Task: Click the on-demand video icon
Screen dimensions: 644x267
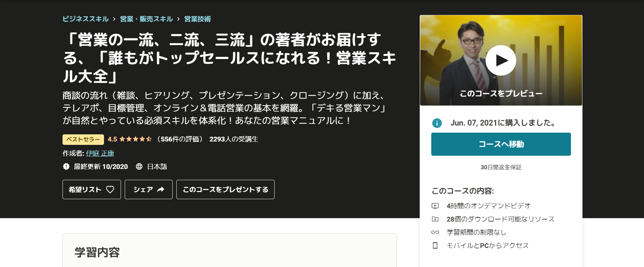Action: pos(435,206)
